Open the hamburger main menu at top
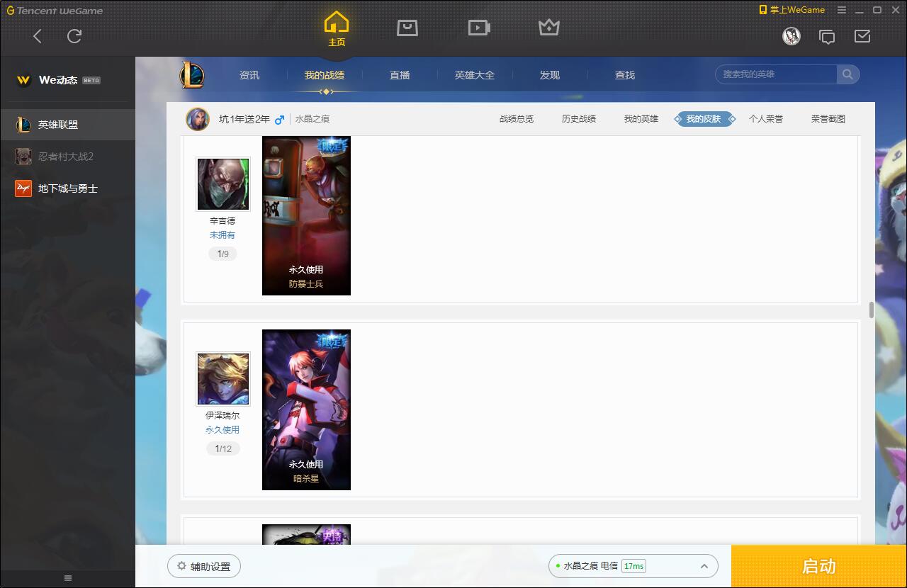The image size is (907, 588). coord(842,10)
